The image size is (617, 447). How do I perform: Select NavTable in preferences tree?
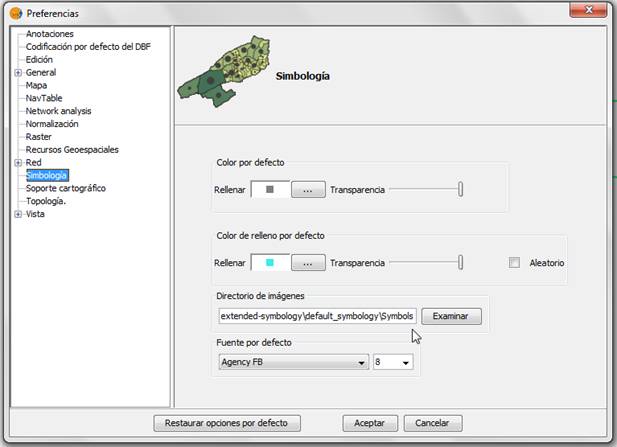(44, 98)
